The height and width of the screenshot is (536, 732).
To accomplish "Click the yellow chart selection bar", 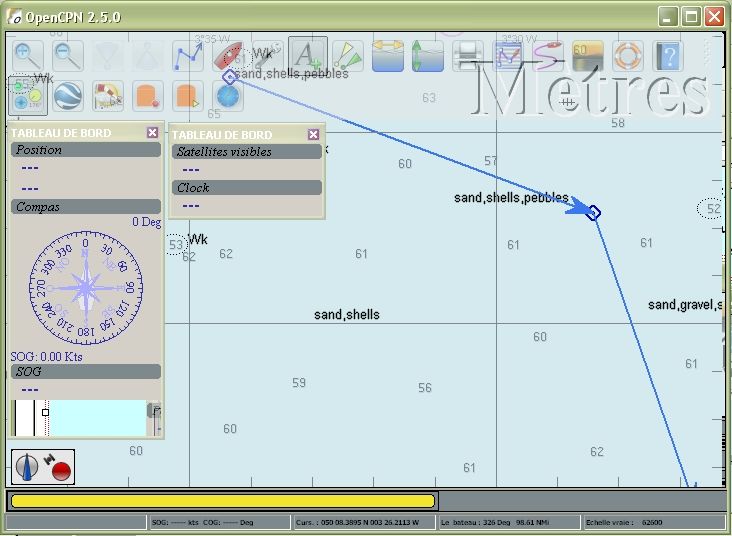I will (x=223, y=501).
